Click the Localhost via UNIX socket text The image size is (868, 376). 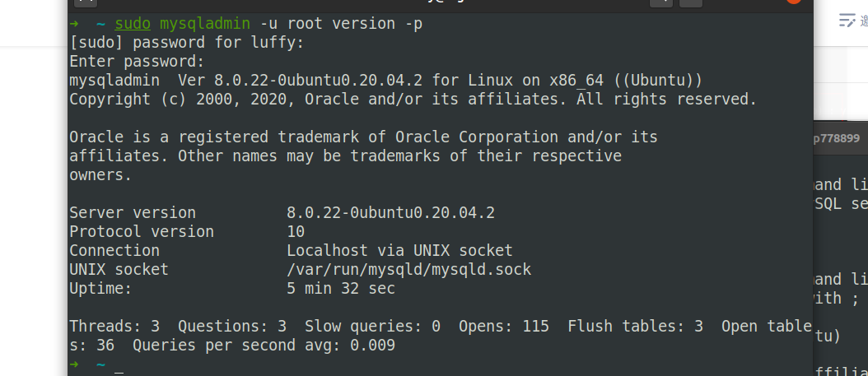click(399, 251)
